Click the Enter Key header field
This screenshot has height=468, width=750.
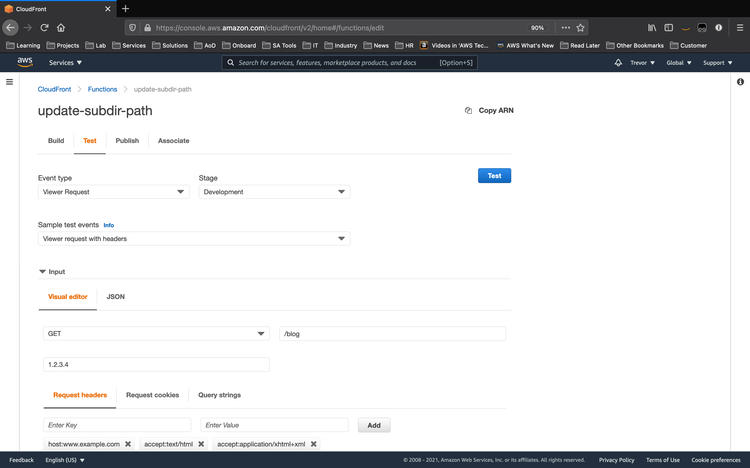(x=117, y=425)
